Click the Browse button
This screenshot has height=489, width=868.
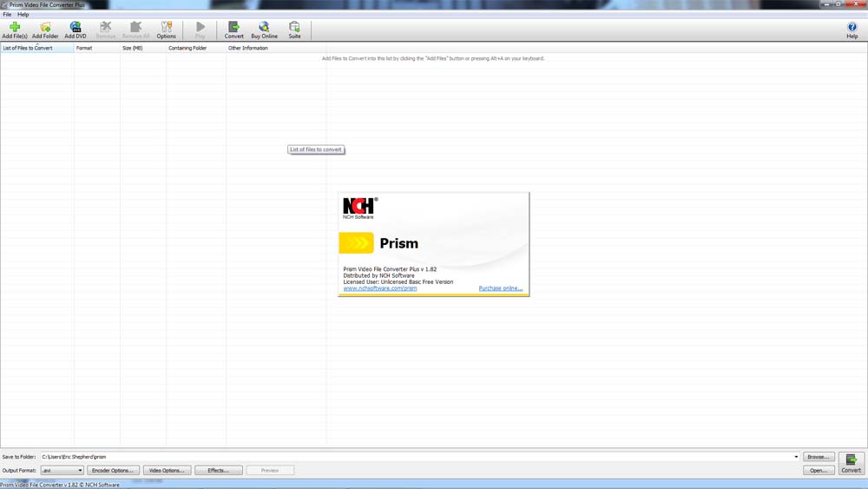pos(819,457)
